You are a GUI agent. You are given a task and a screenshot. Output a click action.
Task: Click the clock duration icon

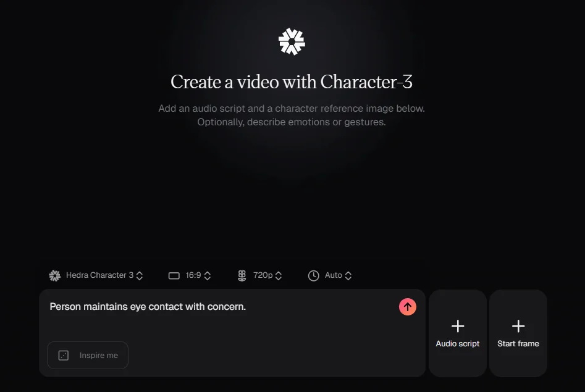[313, 275]
